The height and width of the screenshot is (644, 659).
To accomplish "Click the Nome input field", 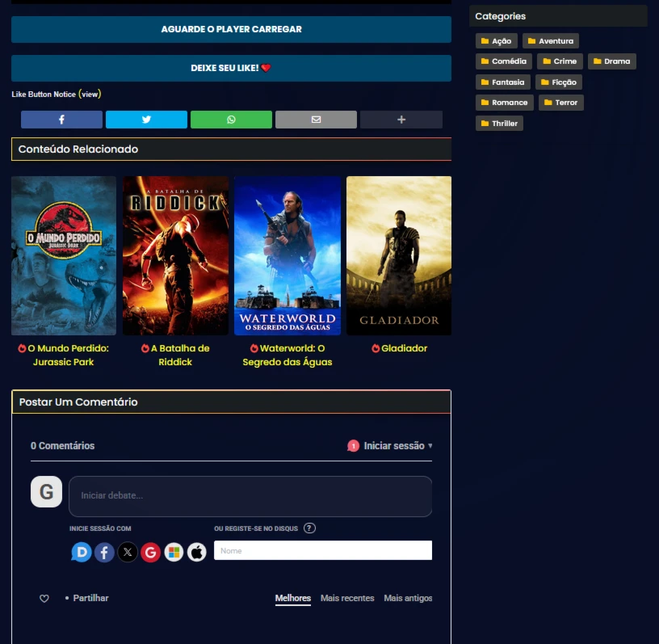I will [x=323, y=550].
